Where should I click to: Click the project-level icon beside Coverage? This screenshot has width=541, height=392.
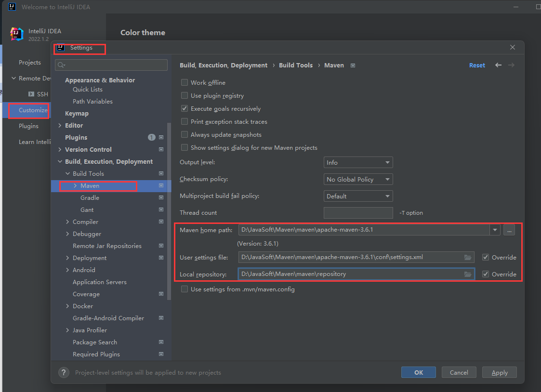(161, 294)
